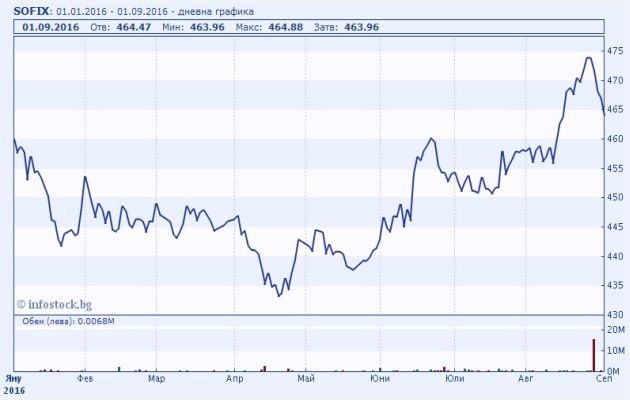This screenshot has width=630, height=400.
Task: Click the 2016 year label
Action: [14, 390]
